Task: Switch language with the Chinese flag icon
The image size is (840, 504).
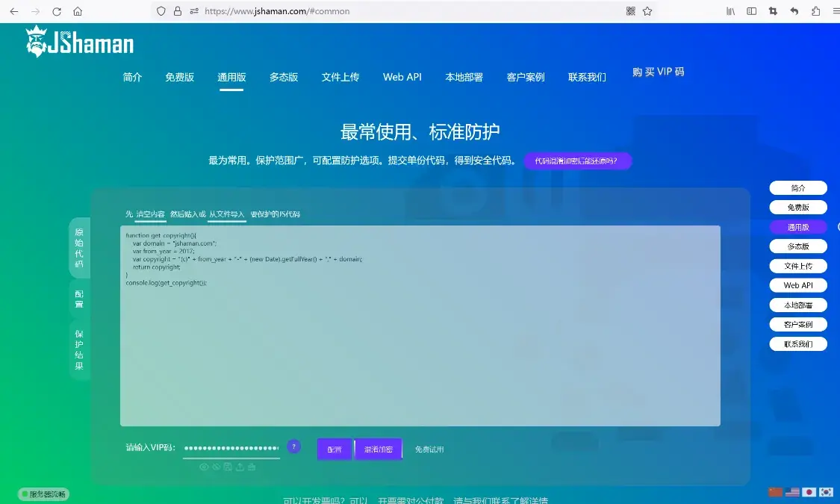Action: 775,491
